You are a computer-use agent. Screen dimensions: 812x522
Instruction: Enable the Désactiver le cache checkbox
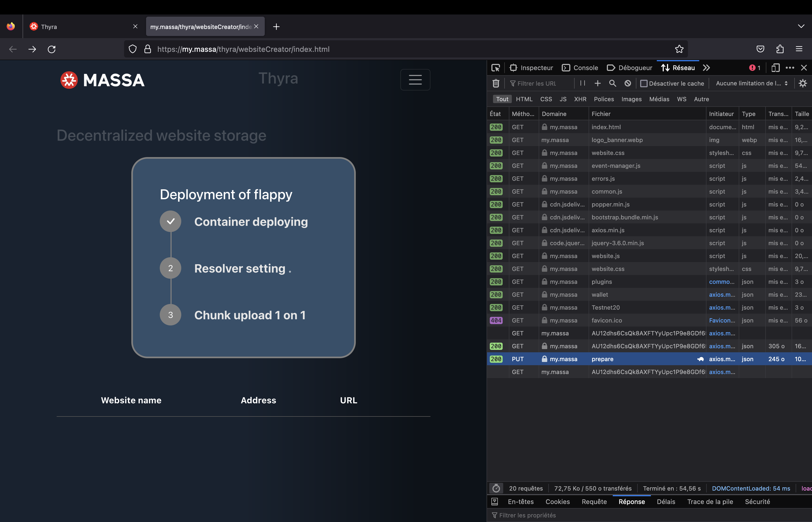[644, 83]
